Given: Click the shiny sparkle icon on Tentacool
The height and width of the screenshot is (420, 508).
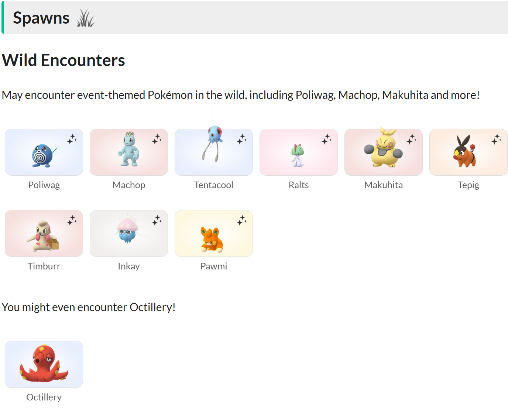Looking at the screenshot, I should [242, 139].
